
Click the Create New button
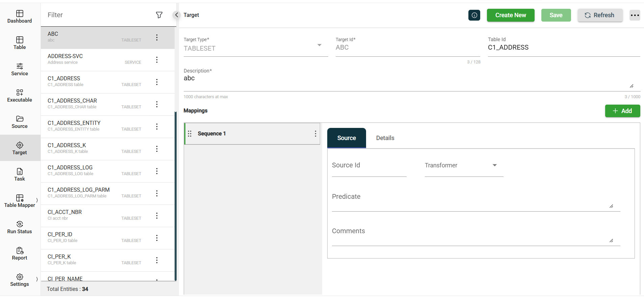510,15
